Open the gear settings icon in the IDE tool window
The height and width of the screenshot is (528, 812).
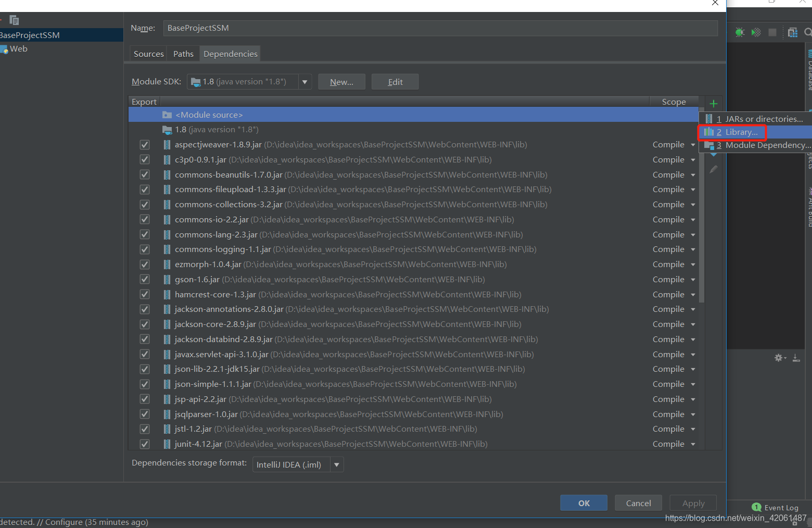point(780,358)
